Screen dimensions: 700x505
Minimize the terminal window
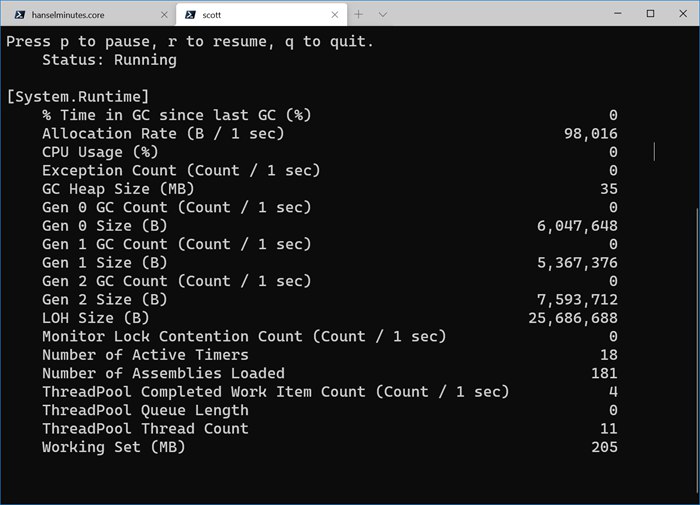coord(618,13)
